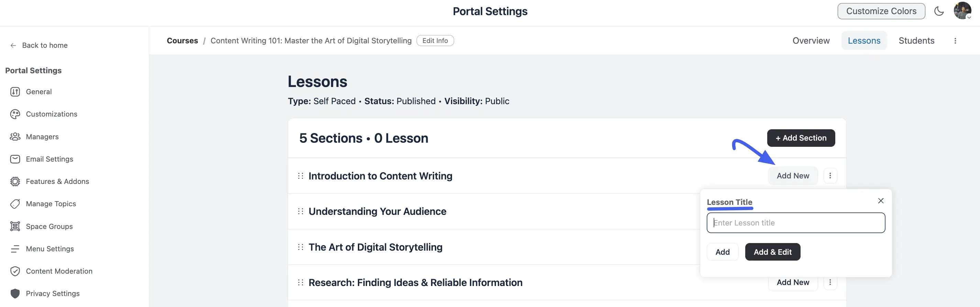
Task: Click Add New for the Research section
Action: click(x=793, y=282)
